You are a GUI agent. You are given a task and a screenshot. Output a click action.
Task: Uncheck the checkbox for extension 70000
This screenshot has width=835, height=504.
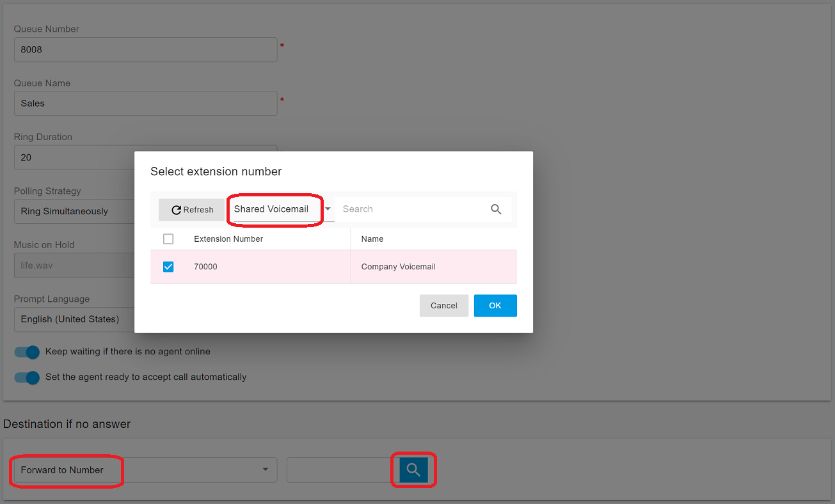click(x=168, y=267)
